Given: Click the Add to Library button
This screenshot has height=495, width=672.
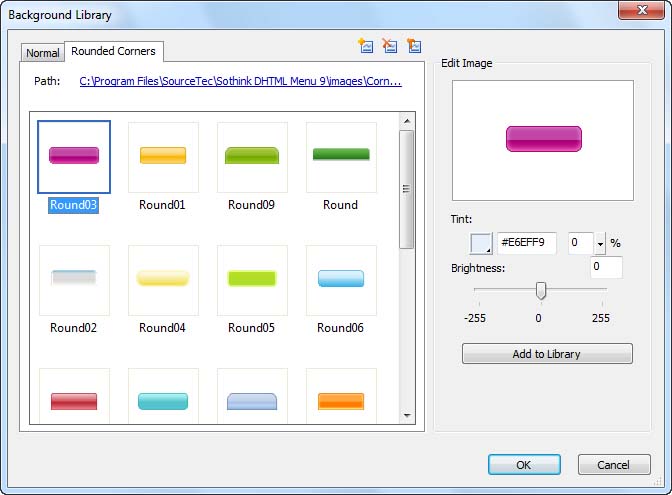Looking at the screenshot, I should tap(547, 354).
